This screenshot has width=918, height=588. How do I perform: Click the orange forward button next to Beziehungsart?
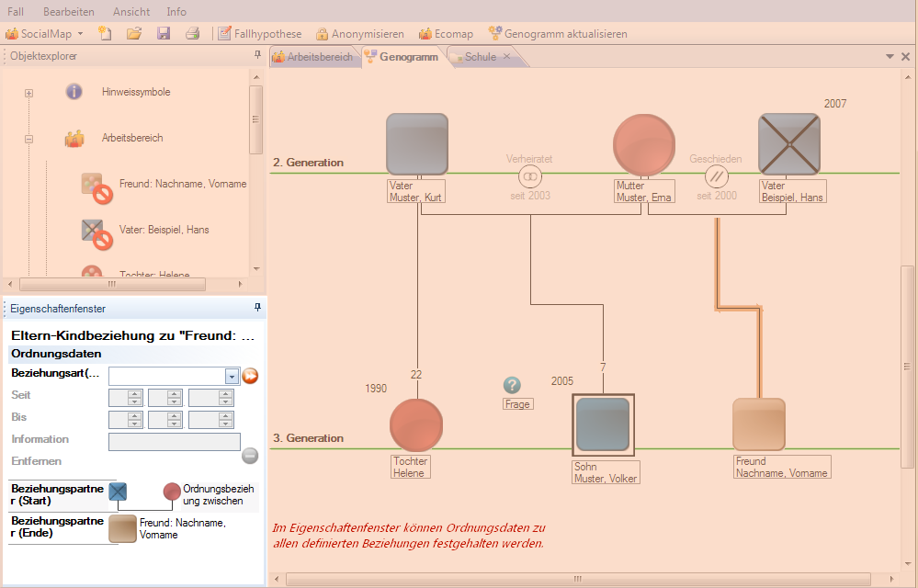pos(250,376)
